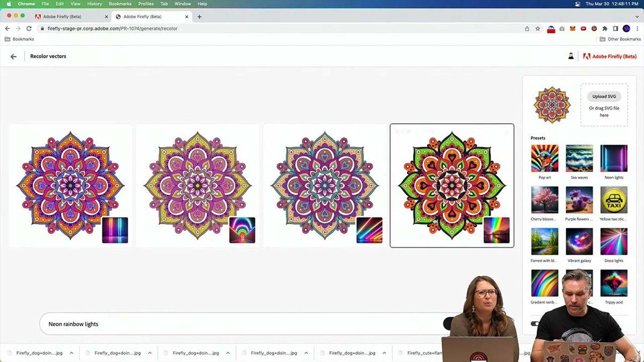The image size is (644, 362).
Task: Expand the tab search chevron in Chrome
Action: [x=637, y=17]
